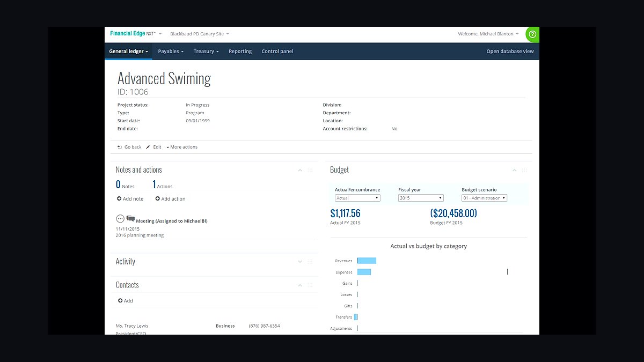
Task: Go to the Control panel tab
Action: coord(277,51)
